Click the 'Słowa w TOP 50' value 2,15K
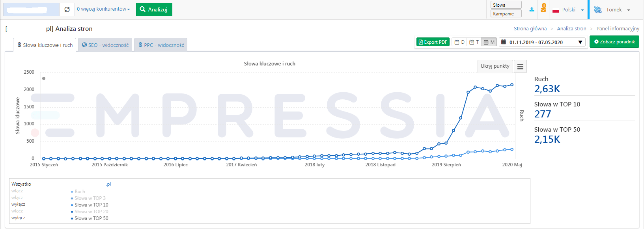644x229 pixels. [547, 140]
